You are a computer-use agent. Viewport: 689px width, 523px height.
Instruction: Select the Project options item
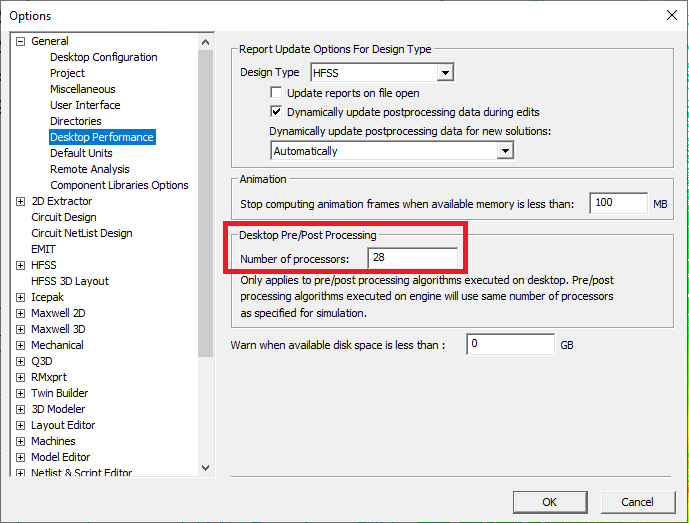pos(67,73)
